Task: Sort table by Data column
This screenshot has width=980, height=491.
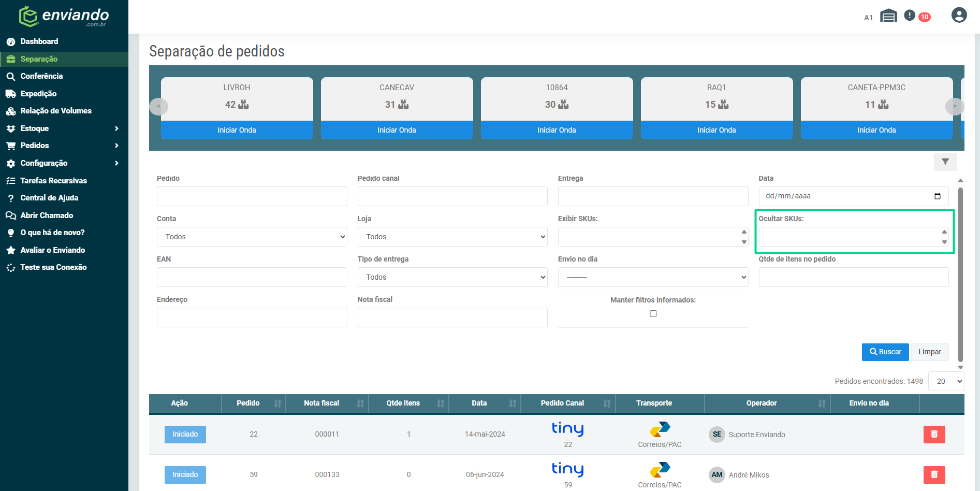Action: [x=513, y=403]
